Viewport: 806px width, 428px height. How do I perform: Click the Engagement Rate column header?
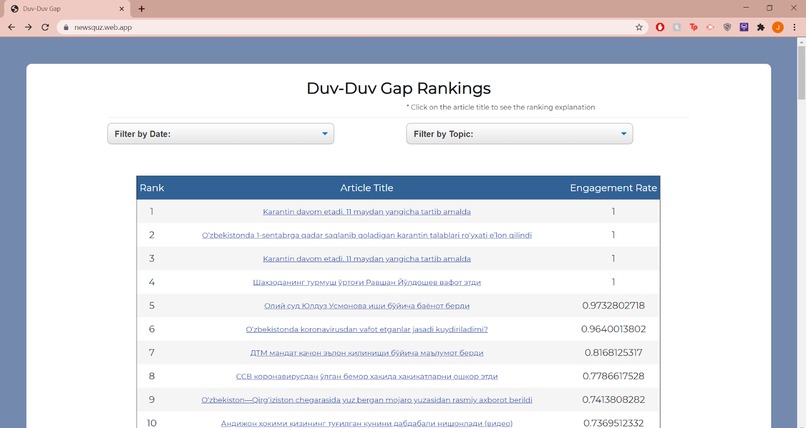(613, 188)
